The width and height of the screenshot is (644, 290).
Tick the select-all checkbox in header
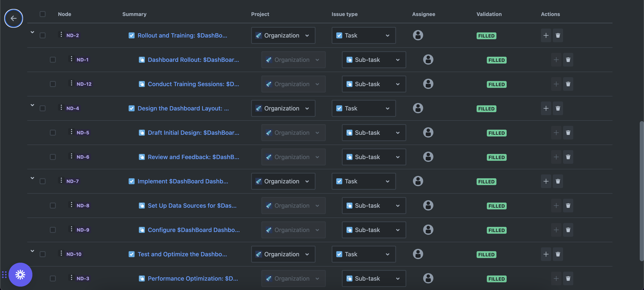pyautogui.click(x=43, y=14)
